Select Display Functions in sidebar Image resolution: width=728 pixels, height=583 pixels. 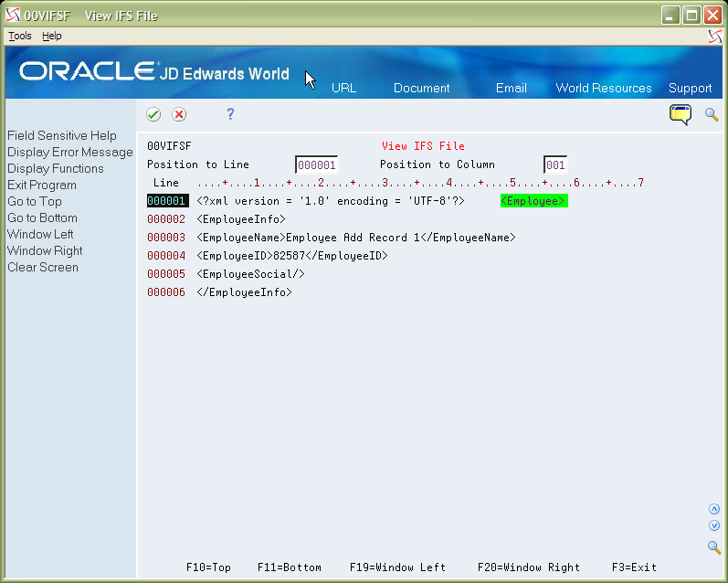coord(55,169)
